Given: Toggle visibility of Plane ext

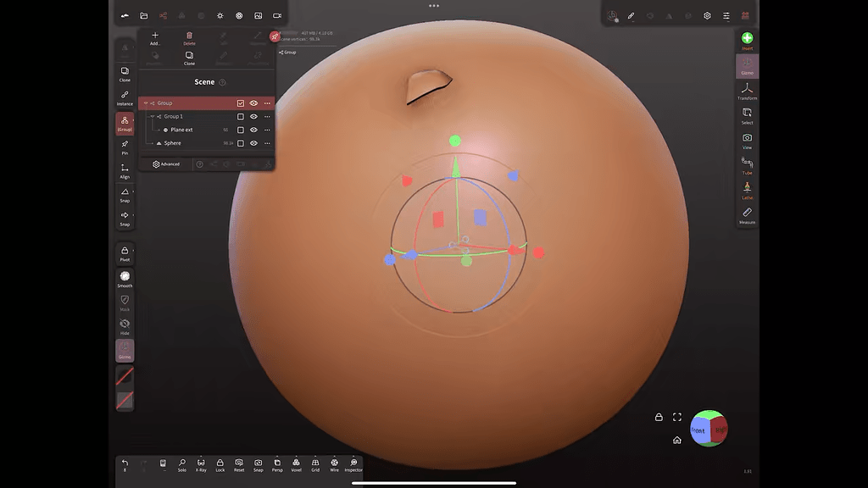Looking at the screenshot, I should pyautogui.click(x=253, y=130).
